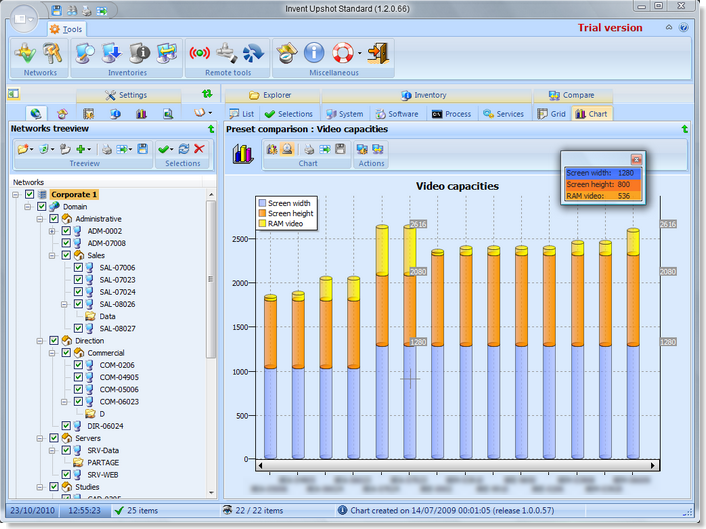Click the Explorer header button
Viewport: 706px width, 529px height.
tap(271, 95)
